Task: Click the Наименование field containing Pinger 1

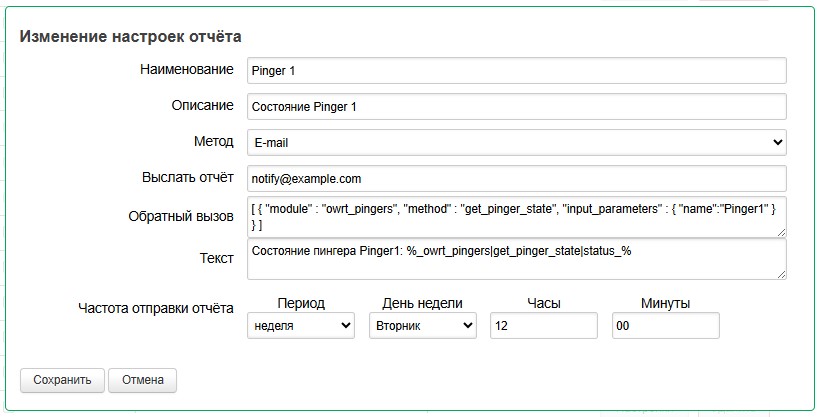Action: (x=516, y=71)
